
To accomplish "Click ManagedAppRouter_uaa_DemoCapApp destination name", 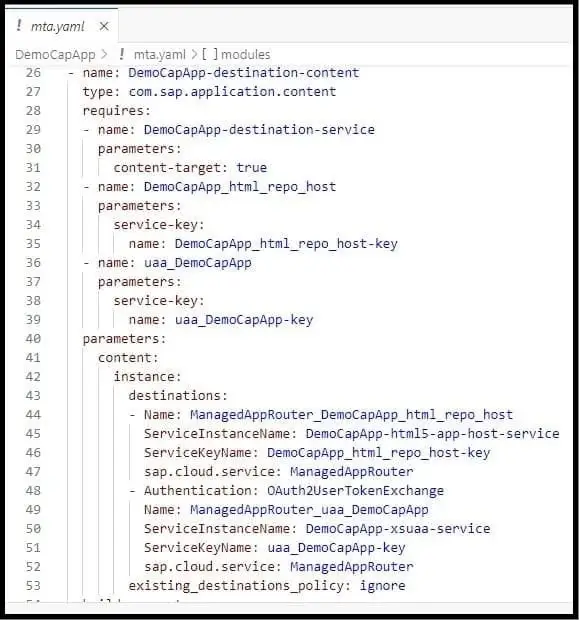I will pyautogui.click(x=309, y=510).
